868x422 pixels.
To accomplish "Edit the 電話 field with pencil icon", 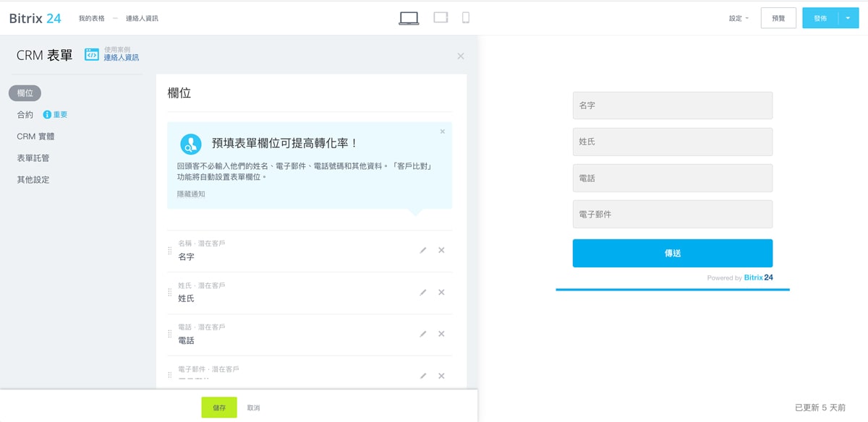I will [423, 334].
